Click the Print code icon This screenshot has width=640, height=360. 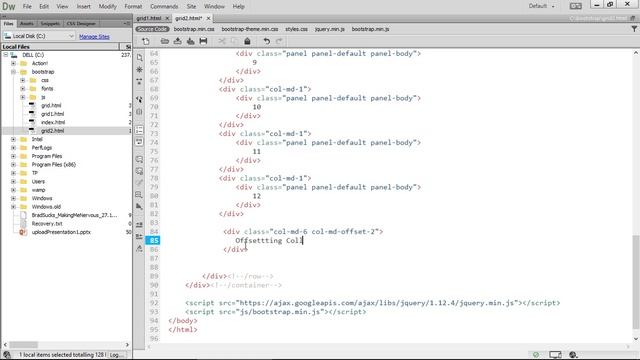click(203, 41)
